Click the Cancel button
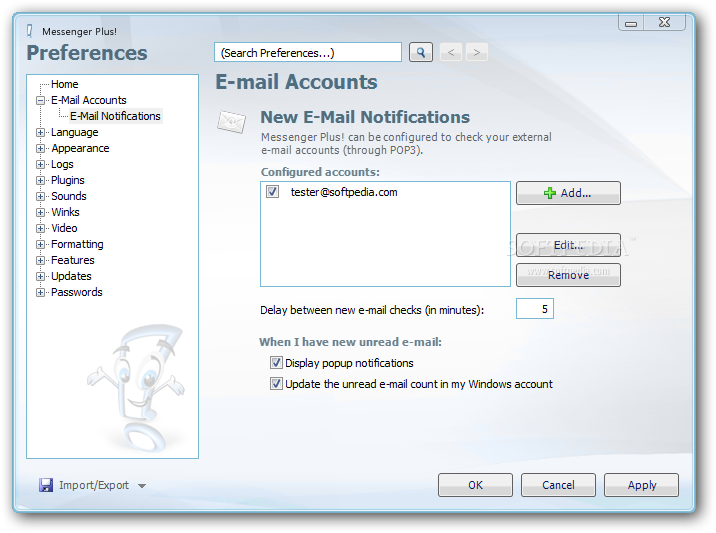Screen dimensions: 716x533 (558, 485)
